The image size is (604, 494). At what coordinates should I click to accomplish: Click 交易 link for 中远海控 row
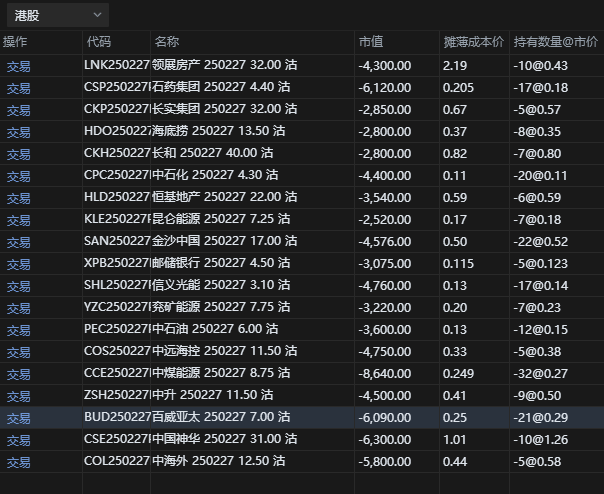[18, 352]
